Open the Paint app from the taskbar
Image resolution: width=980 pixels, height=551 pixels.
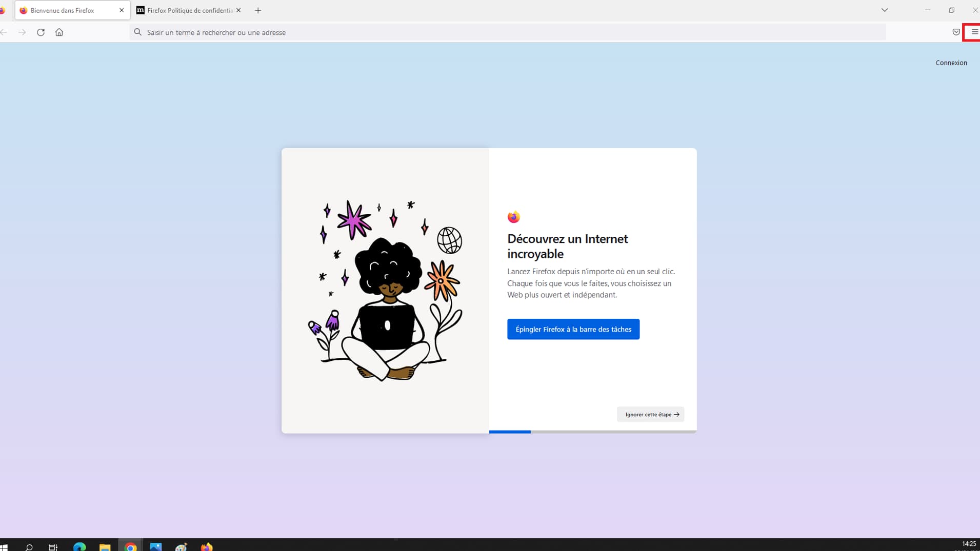(181, 547)
